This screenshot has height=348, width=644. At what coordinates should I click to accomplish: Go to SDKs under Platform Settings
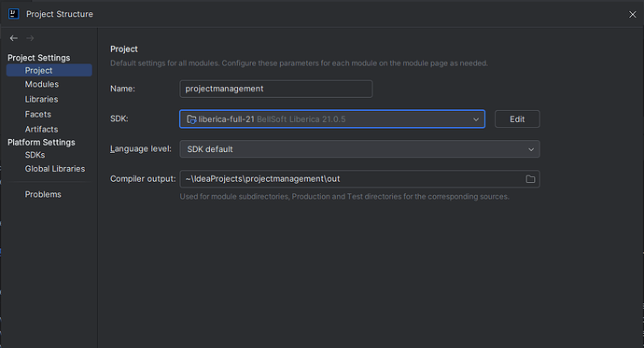(x=35, y=155)
